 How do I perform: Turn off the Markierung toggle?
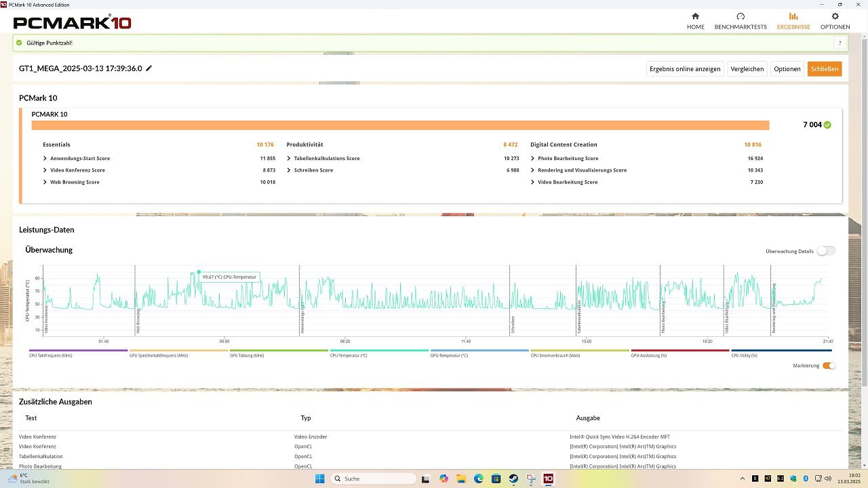[829, 366]
